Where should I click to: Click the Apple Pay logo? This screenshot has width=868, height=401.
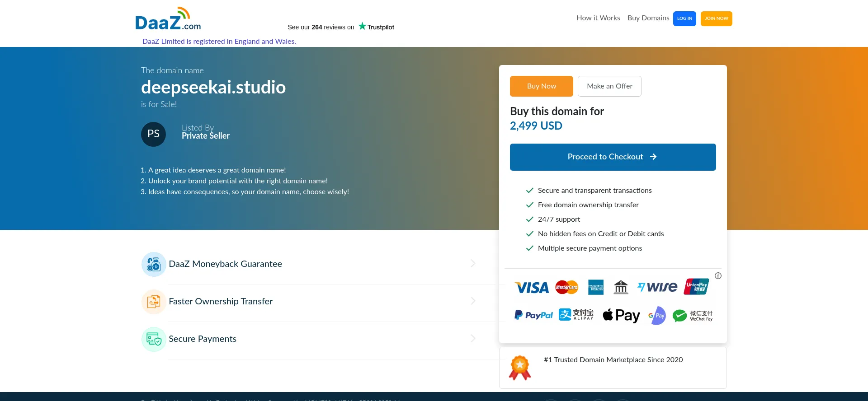(x=621, y=315)
